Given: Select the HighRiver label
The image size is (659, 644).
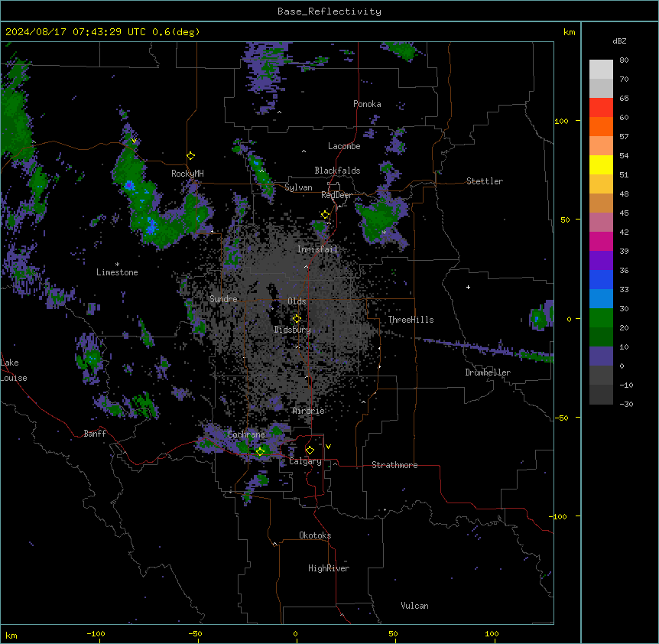Looking at the screenshot, I should [x=329, y=568].
